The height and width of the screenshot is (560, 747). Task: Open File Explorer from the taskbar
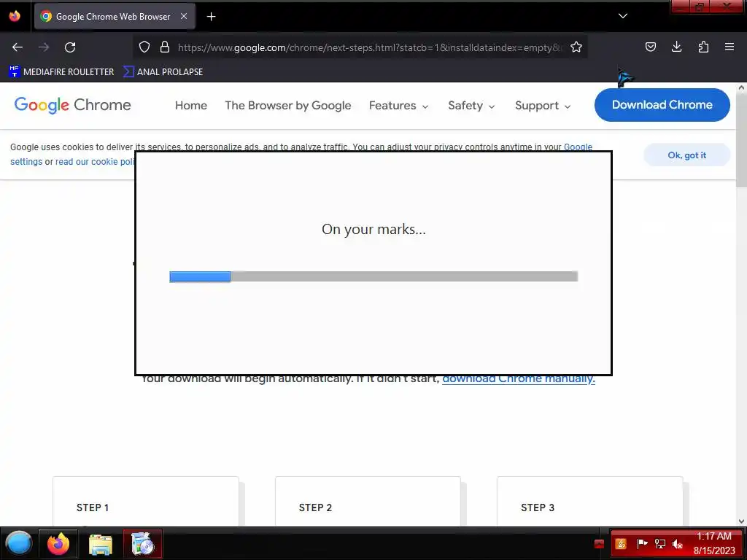(100, 544)
